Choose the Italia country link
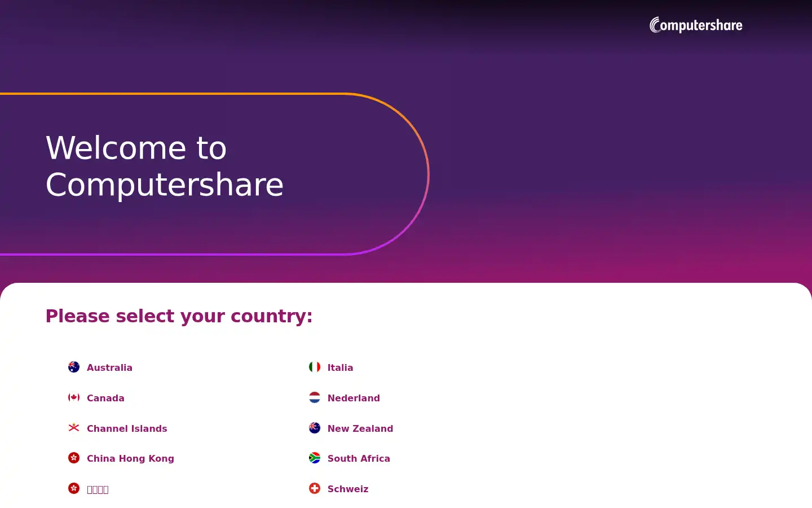This screenshot has width=812, height=508. tap(340, 367)
